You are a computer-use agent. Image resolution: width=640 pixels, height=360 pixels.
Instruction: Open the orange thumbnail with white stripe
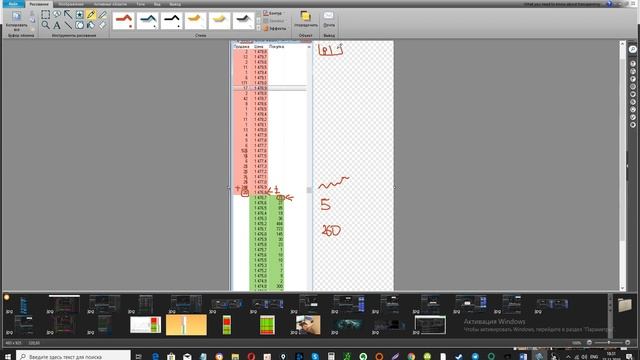[186, 325]
